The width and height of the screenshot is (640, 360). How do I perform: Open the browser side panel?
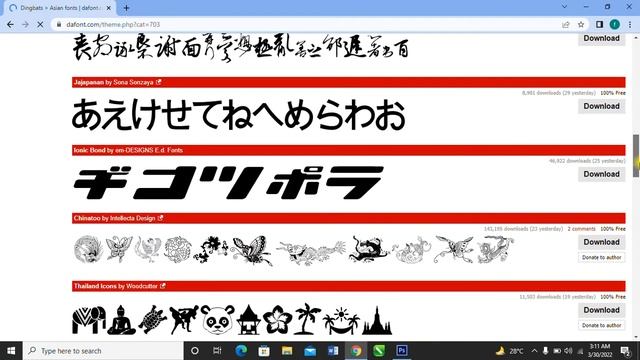(599, 24)
